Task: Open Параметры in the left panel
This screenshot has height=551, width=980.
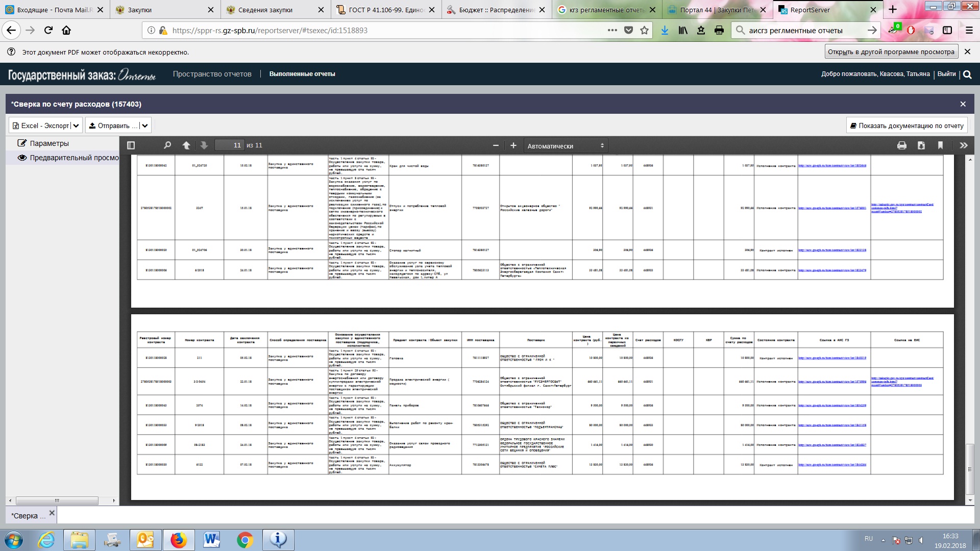Action: [x=49, y=143]
